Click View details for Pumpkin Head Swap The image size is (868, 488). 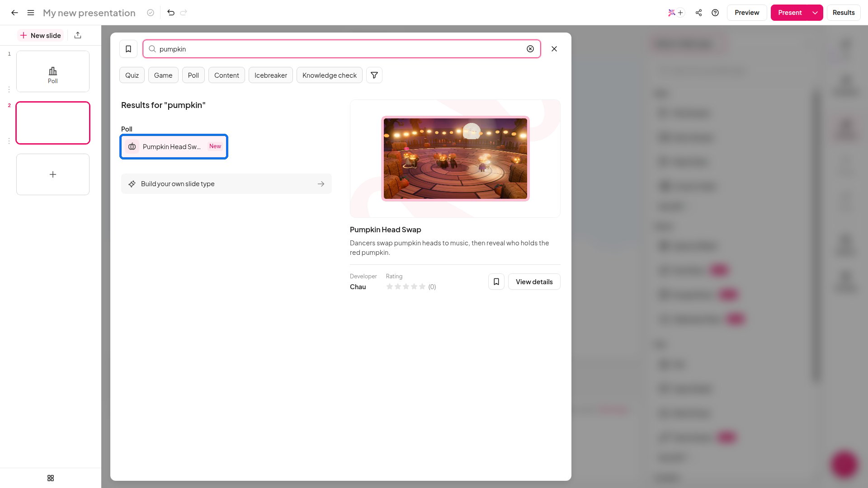pyautogui.click(x=534, y=282)
